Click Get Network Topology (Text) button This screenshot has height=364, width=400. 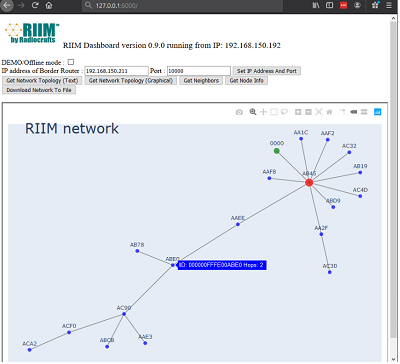point(42,80)
